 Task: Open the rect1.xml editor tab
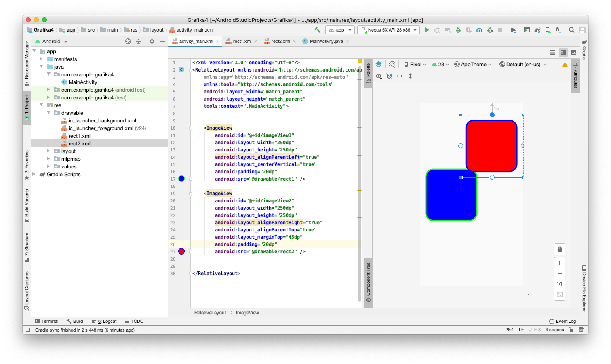point(242,41)
